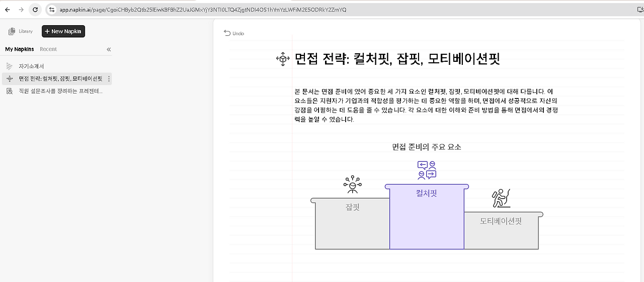Reload the page with refresh button
Screen dimensions: 644x282
point(35,10)
